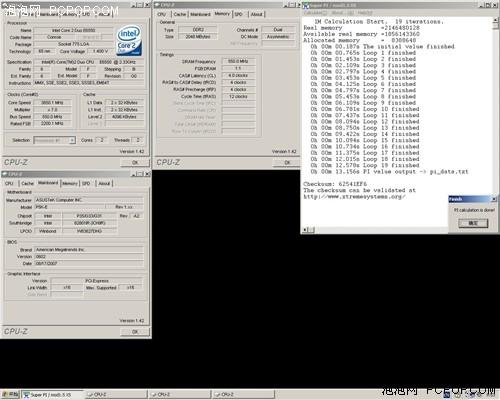
Task: Open the About tab in the CPU-Z Memory window
Action: pyautogui.click(x=257, y=14)
